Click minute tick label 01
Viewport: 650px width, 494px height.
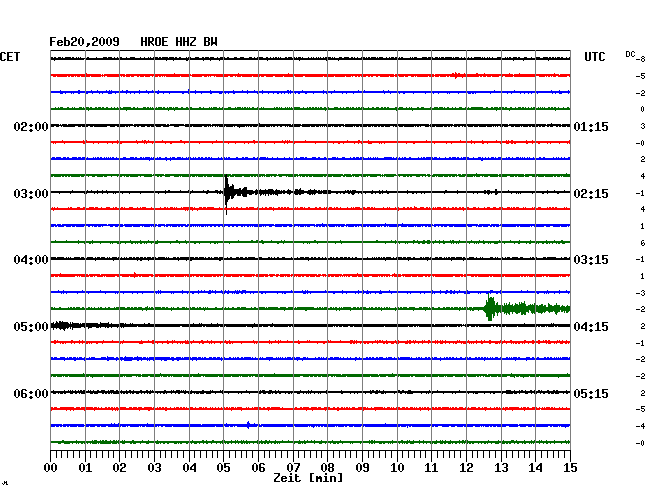pyautogui.click(x=85, y=468)
